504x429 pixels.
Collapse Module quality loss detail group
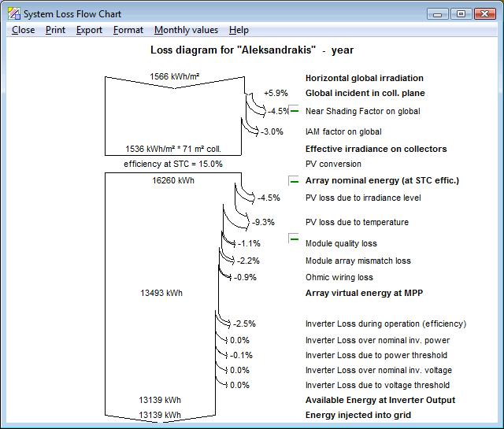pyautogui.click(x=294, y=239)
